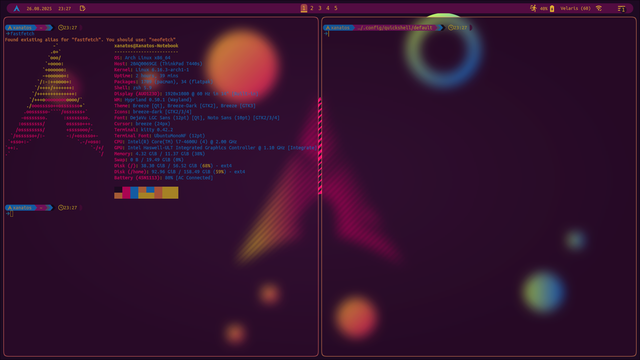Switch to workspace 3
The width and height of the screenshot is (640, 360).
(x=320, y=8)
